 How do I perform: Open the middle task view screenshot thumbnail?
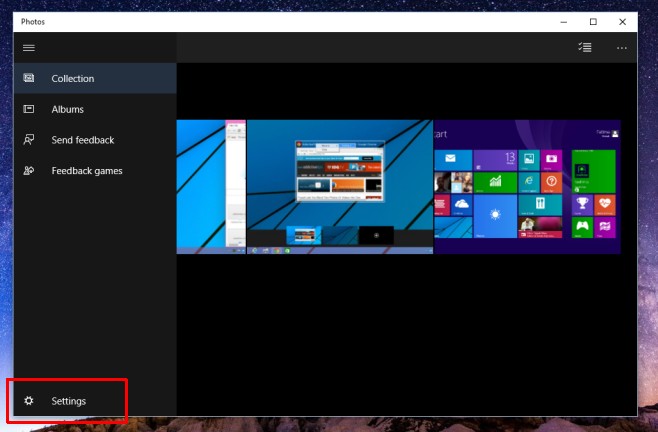(340, 187)
